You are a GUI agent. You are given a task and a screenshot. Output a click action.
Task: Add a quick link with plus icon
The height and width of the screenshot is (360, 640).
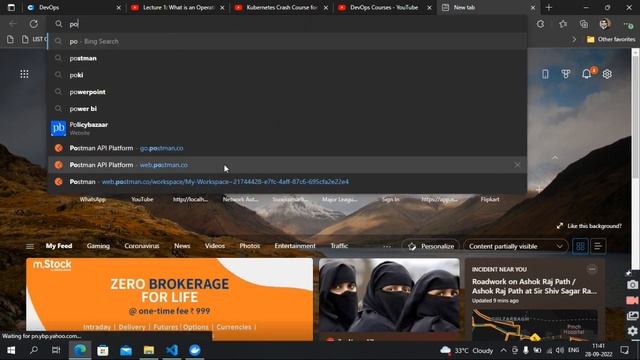pyautogui.click(x=539, y=190)
